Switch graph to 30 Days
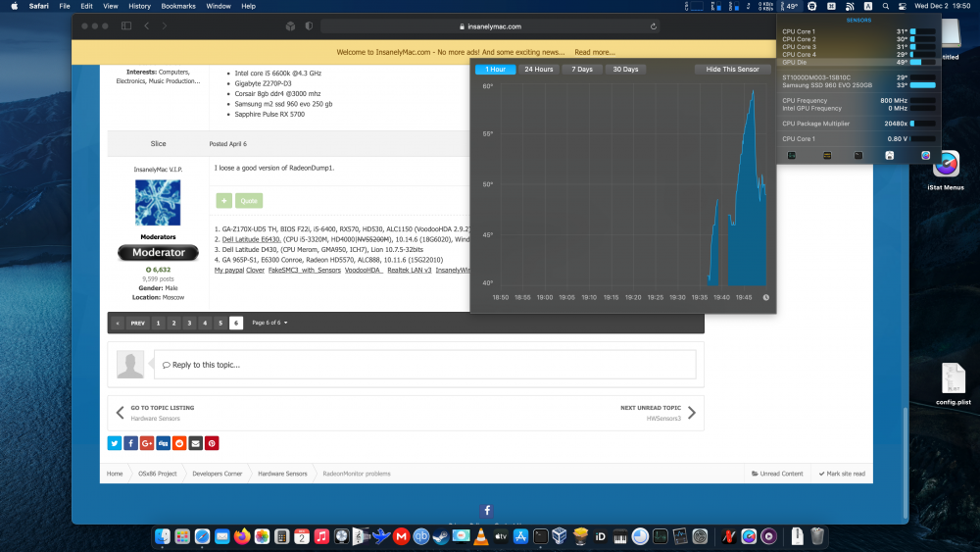This screenshot has height=552, width=980. [x=625, y=70]
